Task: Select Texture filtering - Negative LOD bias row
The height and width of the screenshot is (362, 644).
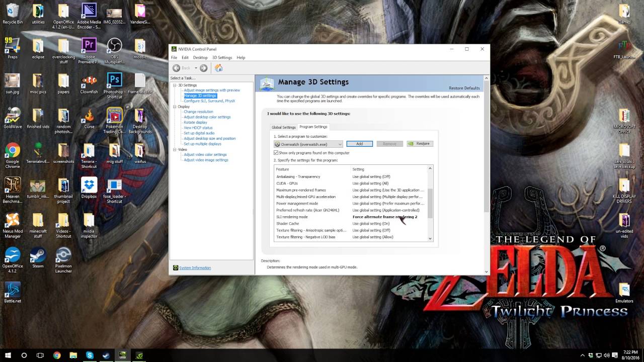Action: tap(351, 237)
